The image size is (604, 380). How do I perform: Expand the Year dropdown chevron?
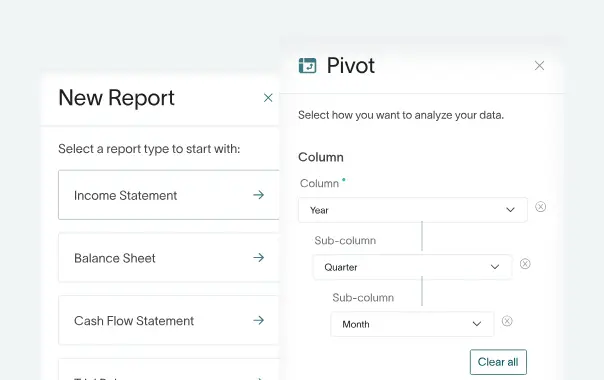[x=510, y=210]
